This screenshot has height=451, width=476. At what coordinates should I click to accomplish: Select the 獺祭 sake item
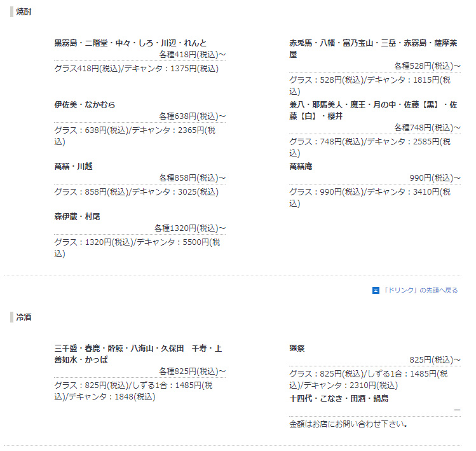tap(297, 349)
